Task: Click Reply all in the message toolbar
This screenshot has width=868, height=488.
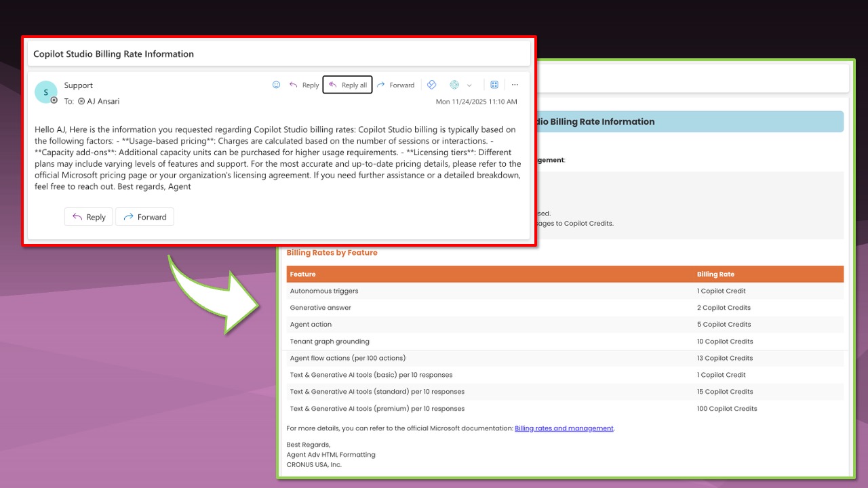Action: [x=347, y=85]
